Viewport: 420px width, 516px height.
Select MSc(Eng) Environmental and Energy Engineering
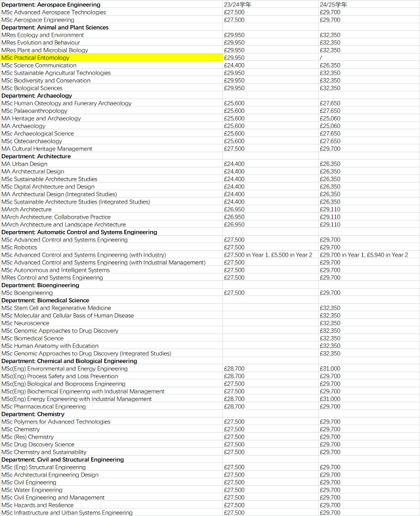point(112,368)
